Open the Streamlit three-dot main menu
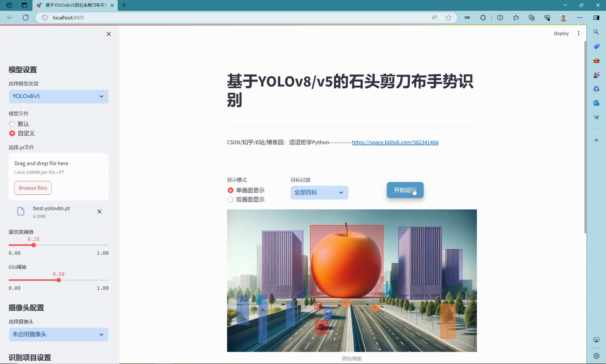This screenshot has height=364, width=606. point(578,33)
